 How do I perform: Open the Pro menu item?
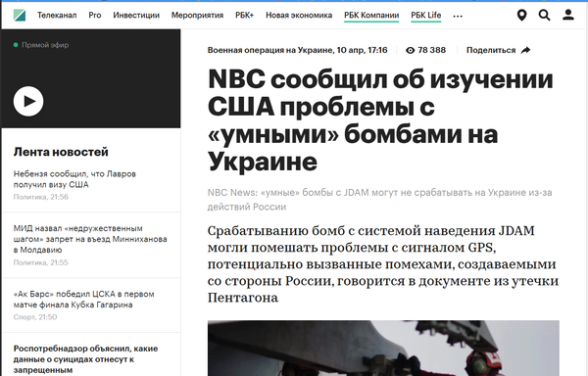pyautogui.click(x=95, y=16)
